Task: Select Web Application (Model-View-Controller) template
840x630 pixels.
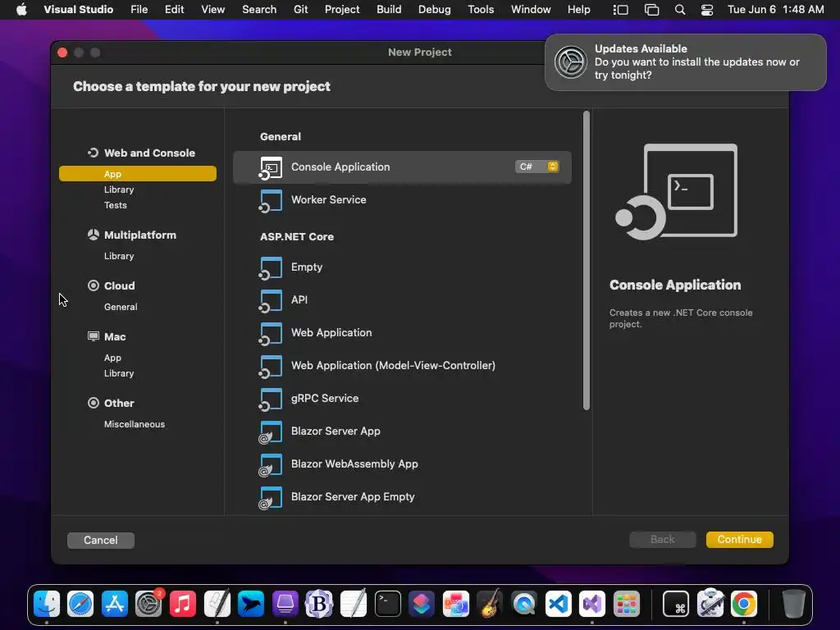Action: point(402,365)
